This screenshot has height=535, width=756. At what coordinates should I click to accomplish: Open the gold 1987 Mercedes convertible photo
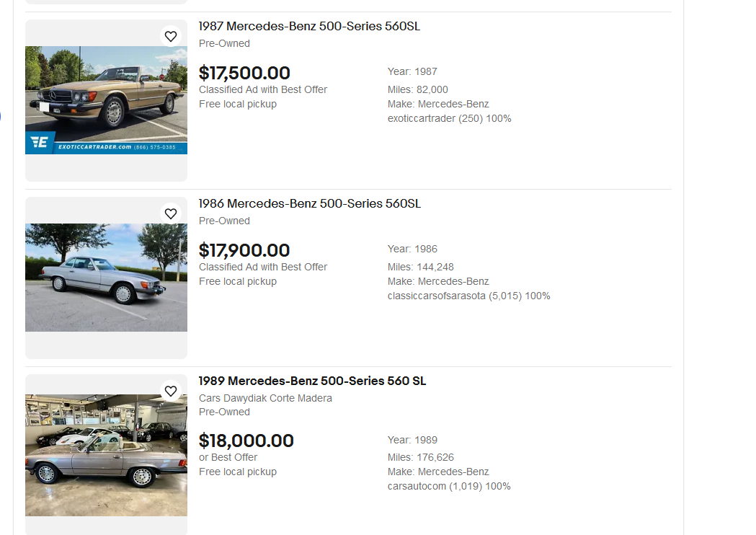pos(106,90)
